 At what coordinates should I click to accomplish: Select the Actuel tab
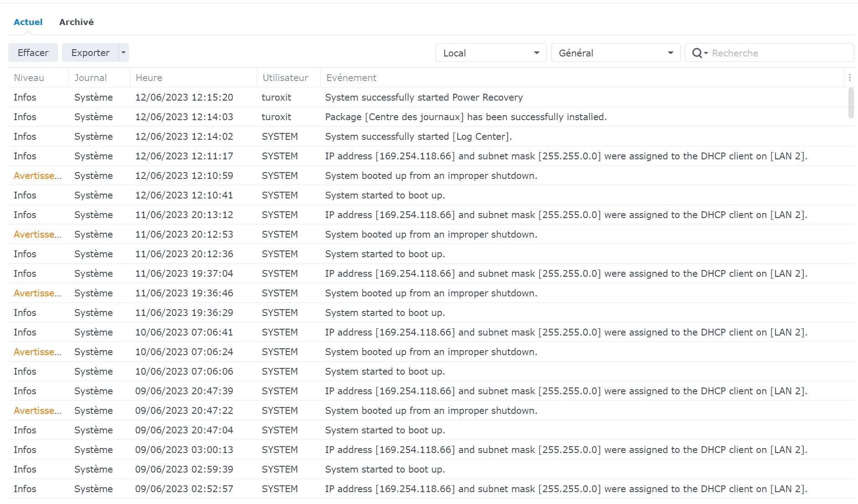28,22
